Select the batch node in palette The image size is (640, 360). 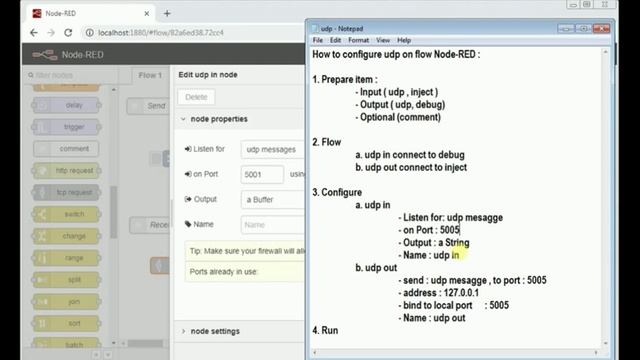coord(66,344)
